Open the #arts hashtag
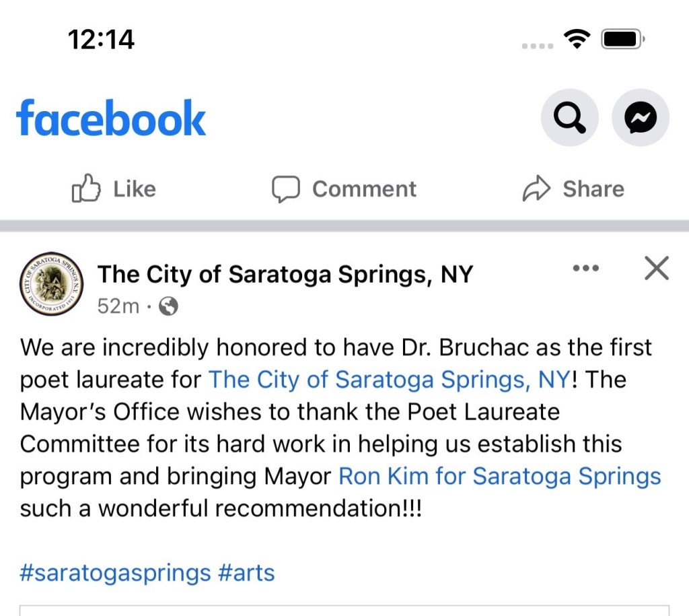Image resolution: width=689 pixels, height=616 pixels. point(246,574)
